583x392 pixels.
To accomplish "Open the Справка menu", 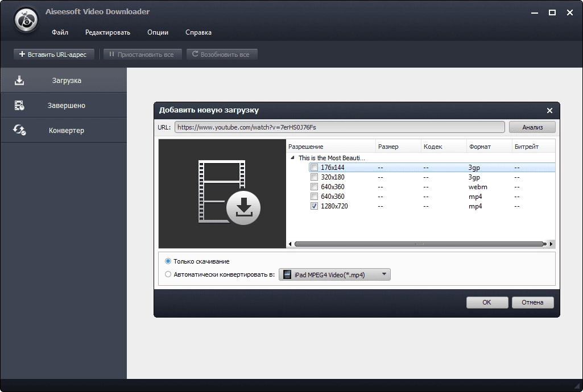I will [199, 32].
